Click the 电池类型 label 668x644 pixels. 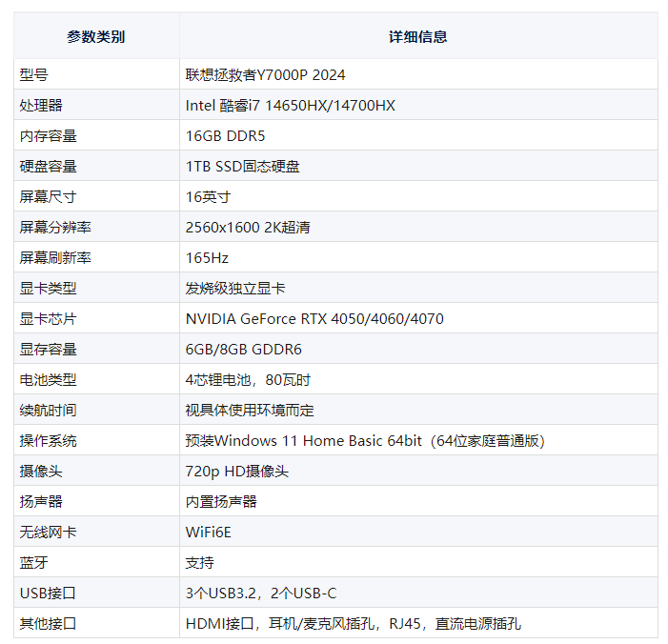(49, 379)
